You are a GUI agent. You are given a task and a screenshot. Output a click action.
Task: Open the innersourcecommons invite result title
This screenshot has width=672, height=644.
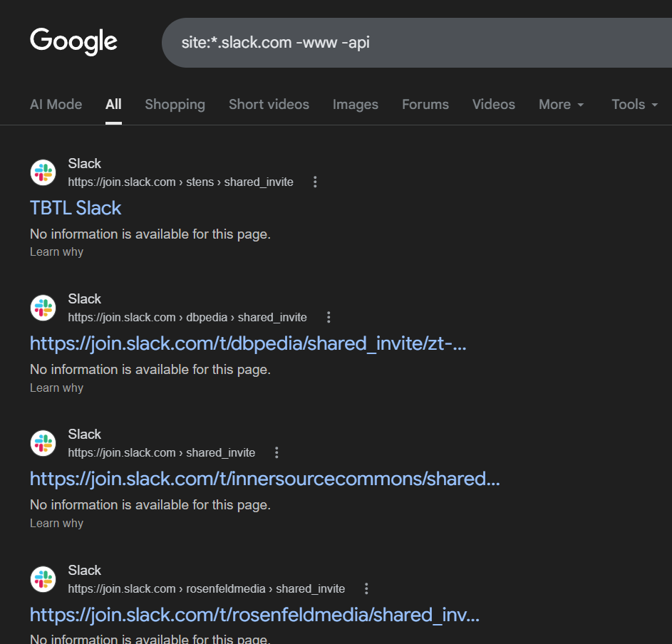[x=264, y=479]
